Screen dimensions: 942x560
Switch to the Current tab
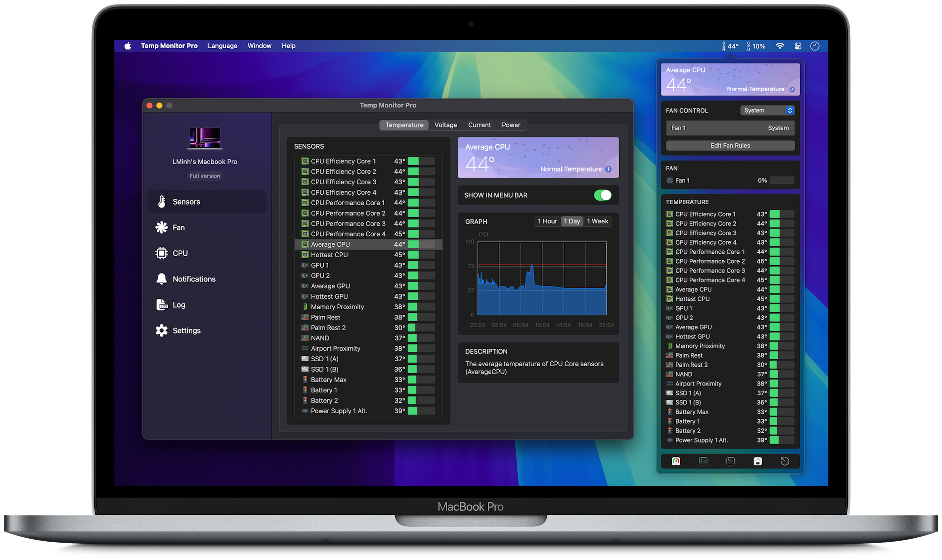pyautogui.click(x=479, y=125)
